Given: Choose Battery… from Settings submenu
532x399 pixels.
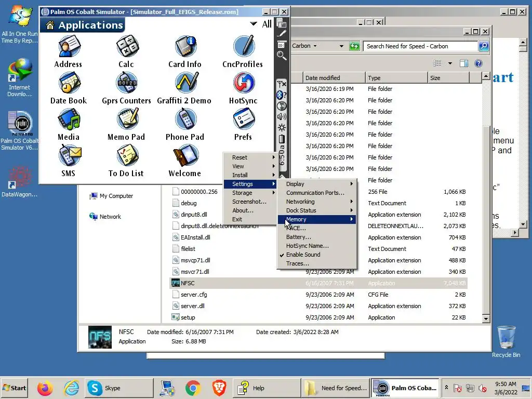Looking at the screenshot, I should coord(317,237).
